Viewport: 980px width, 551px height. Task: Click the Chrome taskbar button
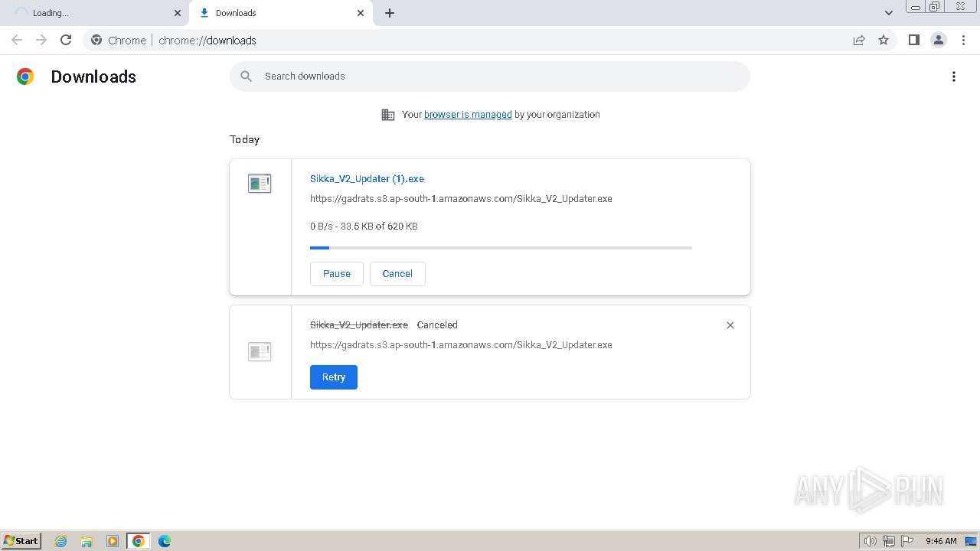(139, 541)
